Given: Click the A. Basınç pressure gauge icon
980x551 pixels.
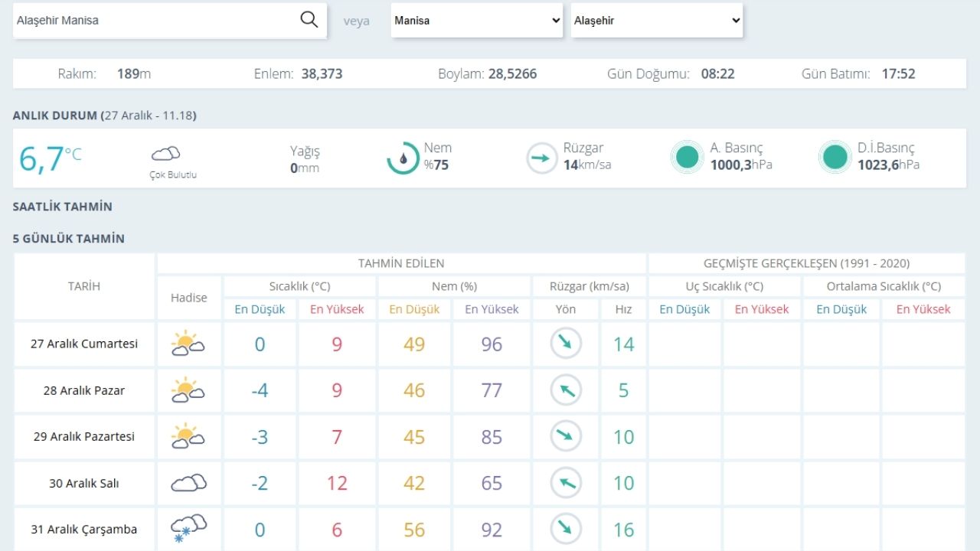Looking at the screenshot, I should pos(687,158).
